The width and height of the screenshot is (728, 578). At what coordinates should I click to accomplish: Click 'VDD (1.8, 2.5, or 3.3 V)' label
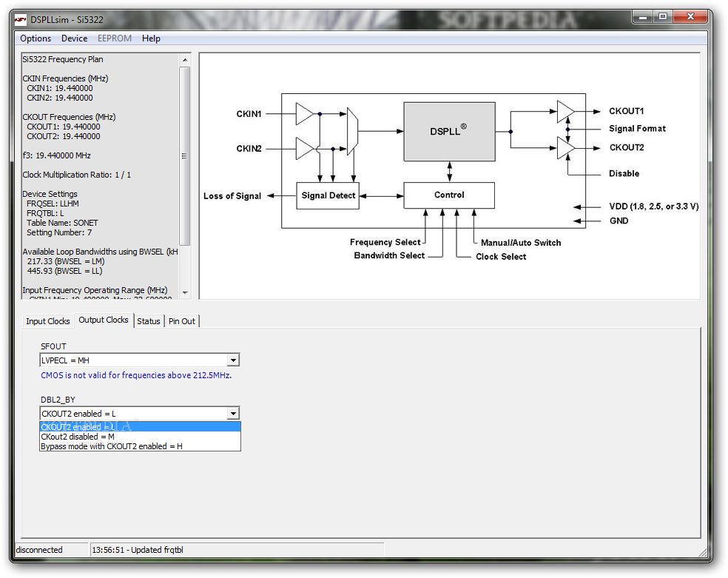[654, 206]
